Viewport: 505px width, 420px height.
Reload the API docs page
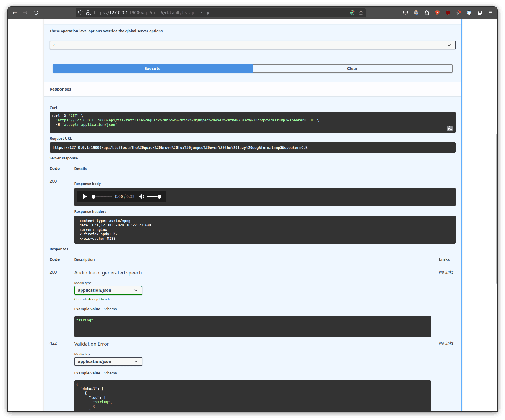tap(36, 13)
